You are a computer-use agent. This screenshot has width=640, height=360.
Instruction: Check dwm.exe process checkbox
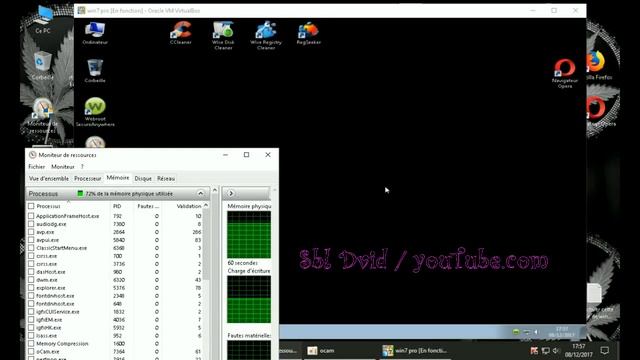click(31, 280)
